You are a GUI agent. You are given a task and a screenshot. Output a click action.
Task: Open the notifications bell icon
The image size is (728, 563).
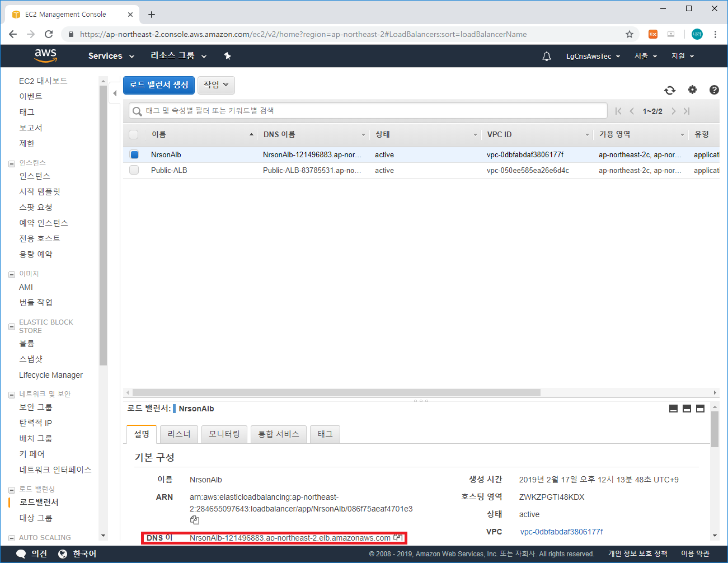547,56
